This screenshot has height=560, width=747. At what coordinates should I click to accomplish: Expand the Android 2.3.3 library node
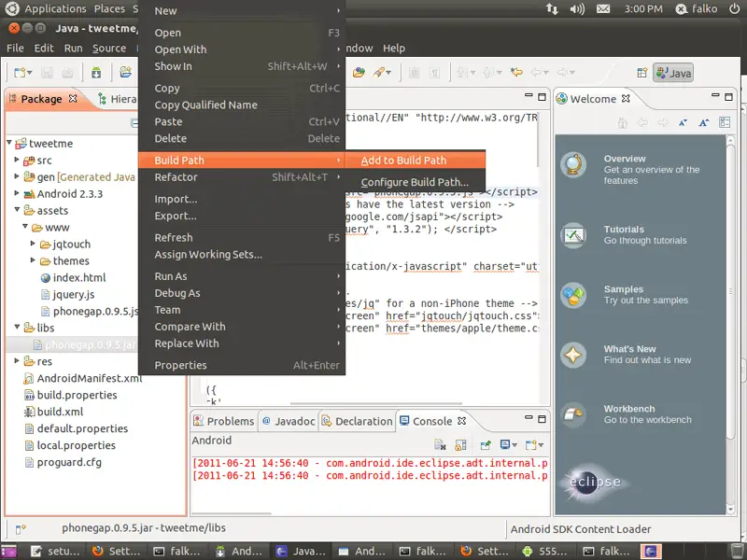coord(17,193)
